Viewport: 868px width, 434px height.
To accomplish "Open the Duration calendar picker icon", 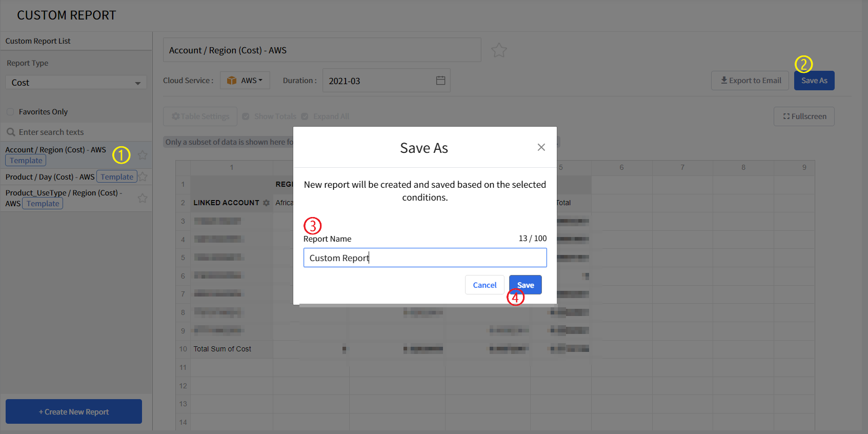I will coord(440,81).
